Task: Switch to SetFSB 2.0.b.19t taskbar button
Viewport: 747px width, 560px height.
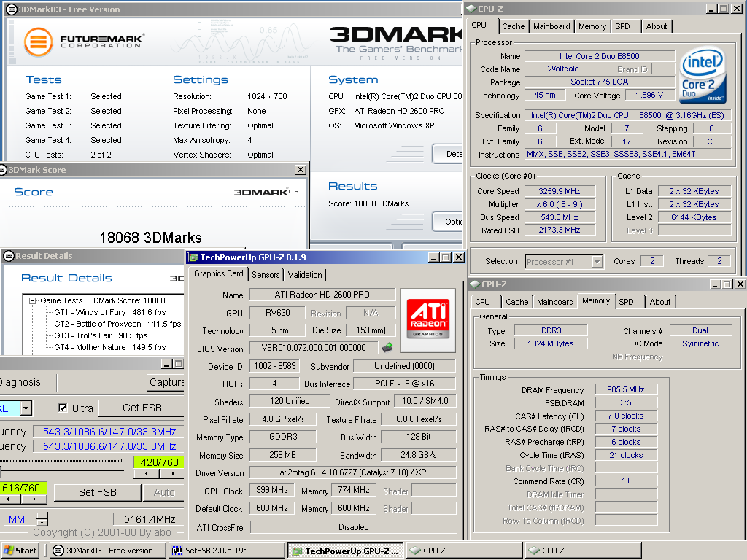Action: (226, 551)
